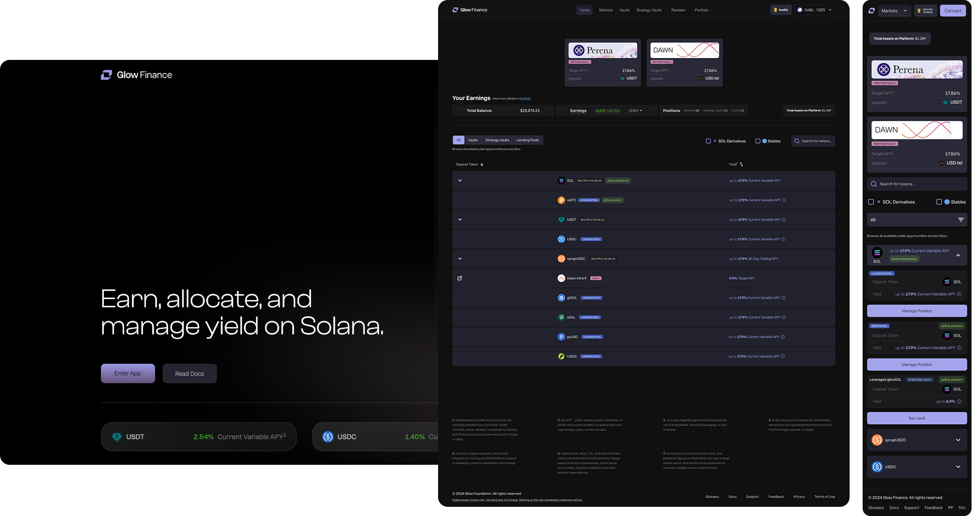
Task: Click the gtSOL token icon
Action: pos(561,298)
